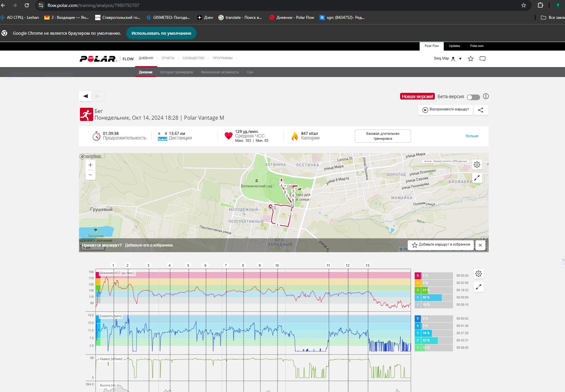View site information icon in address bar
This screenshot has height=392, width=565.
pos(41,5)
